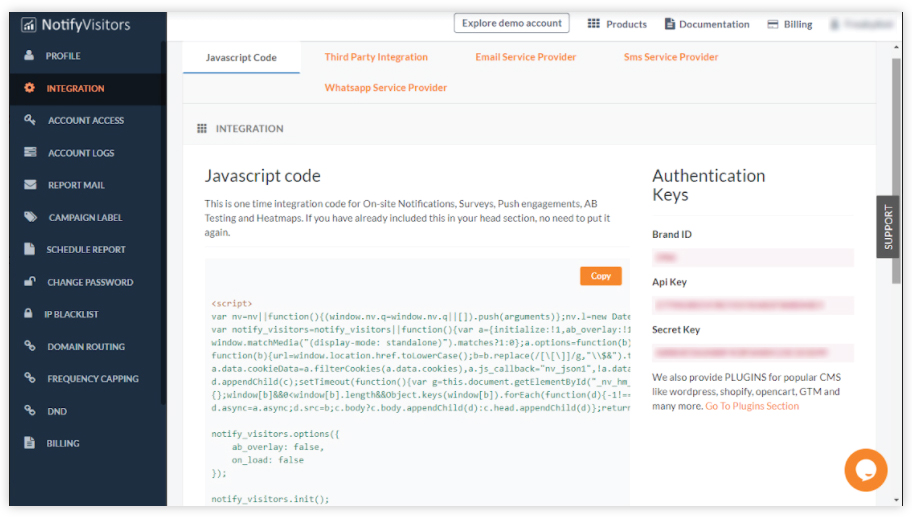Click the Secret Key field
The image size is (912, 517).
click(x=753, y=352)
